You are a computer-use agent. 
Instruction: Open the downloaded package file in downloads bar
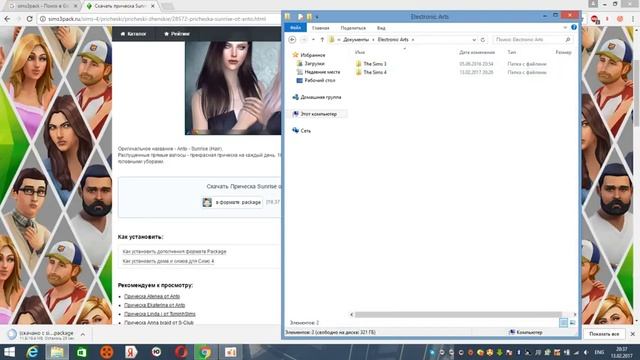click(41, 334)
